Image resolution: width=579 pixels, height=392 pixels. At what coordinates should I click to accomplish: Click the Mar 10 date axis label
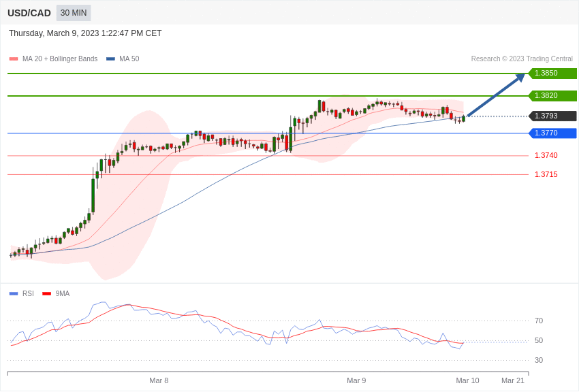[x=467, y=380]
